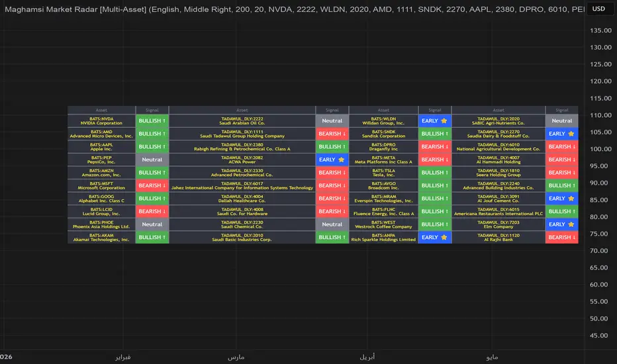
Task: Select the BATS:PHOE Phoenix Asia Holdings cell
Action: pyautogui.click(x=101, y=225)
